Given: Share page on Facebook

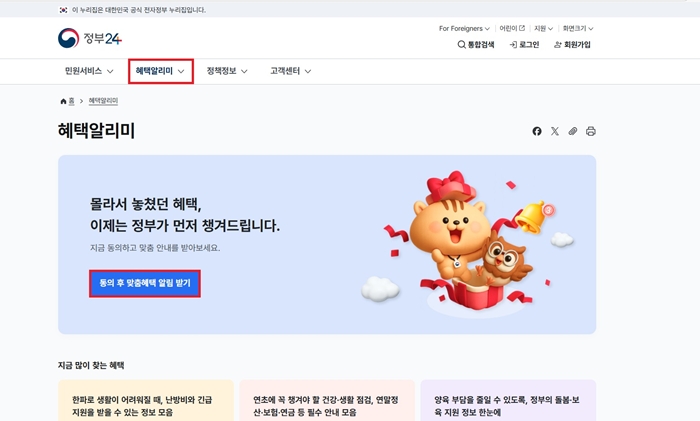Looking at the screenshot, I should [x=537, y=131].
